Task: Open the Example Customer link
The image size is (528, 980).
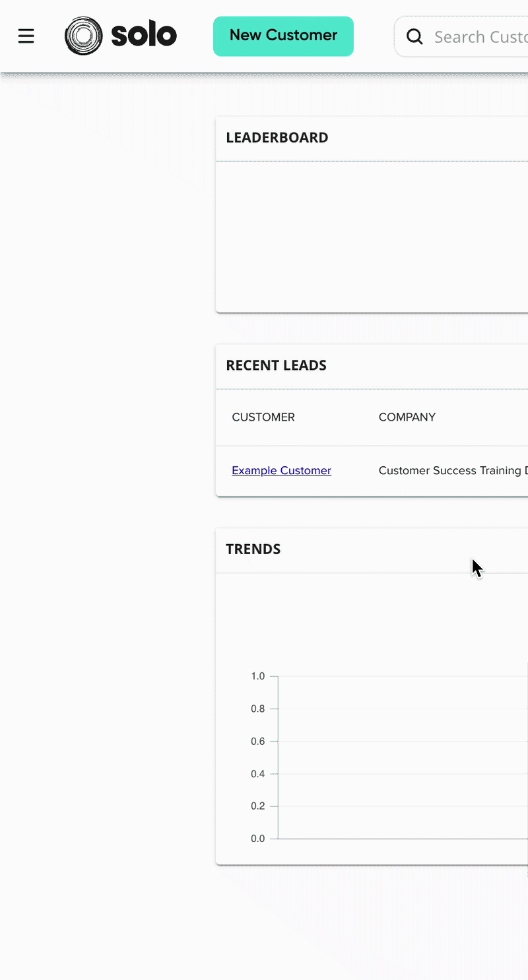Action: pyautogui.click(x=281, y=470)
